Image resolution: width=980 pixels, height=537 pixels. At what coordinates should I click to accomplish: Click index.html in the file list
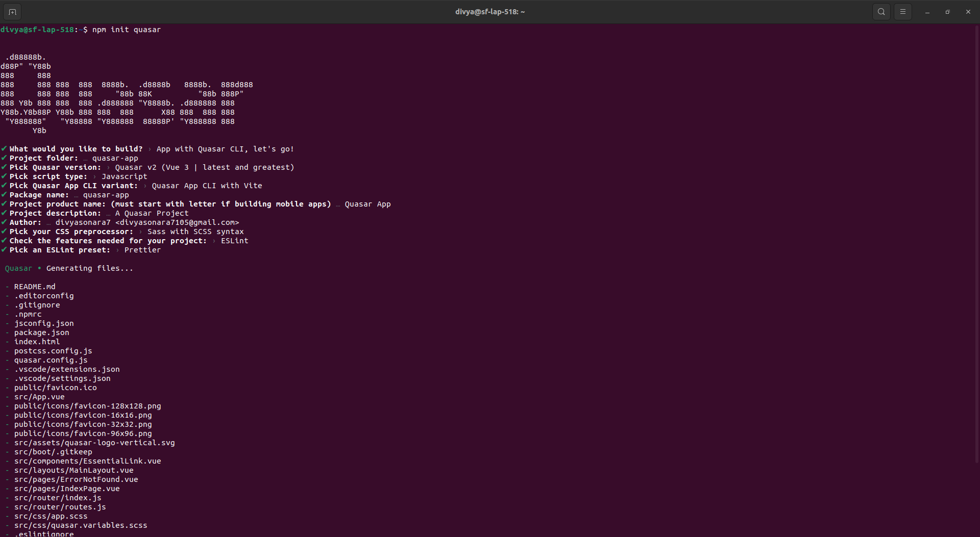point(37,342)
